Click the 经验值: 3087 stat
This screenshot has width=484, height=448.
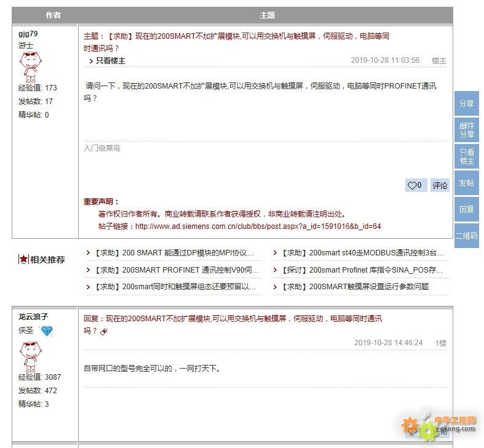[x=39, y=377]
